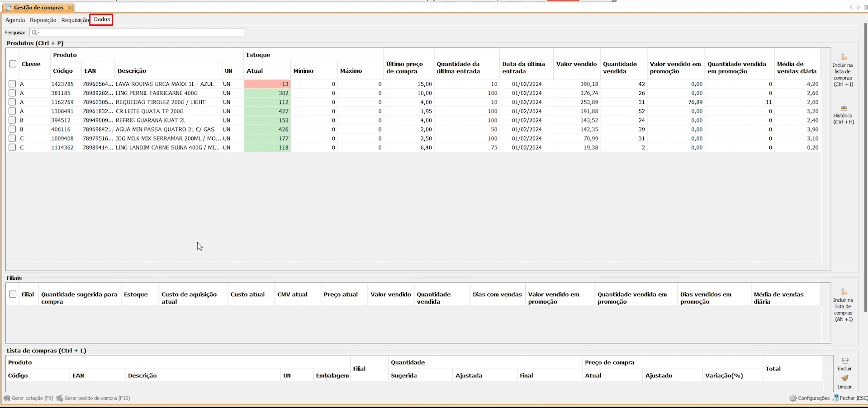Viewport: 868px width, 408px height.
Task: Click Gerar pedido de compra (F10) icon
Action: (60, 398)
